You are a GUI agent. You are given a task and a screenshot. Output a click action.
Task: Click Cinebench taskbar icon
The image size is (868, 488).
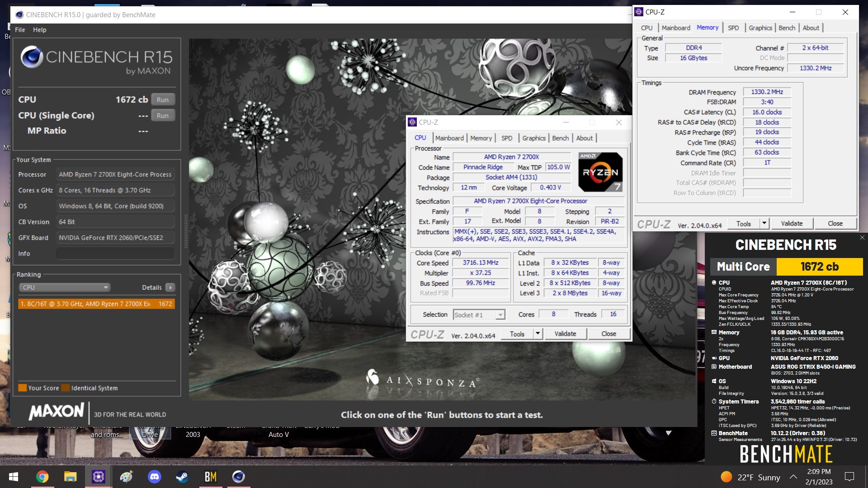[x=238, y=477]
